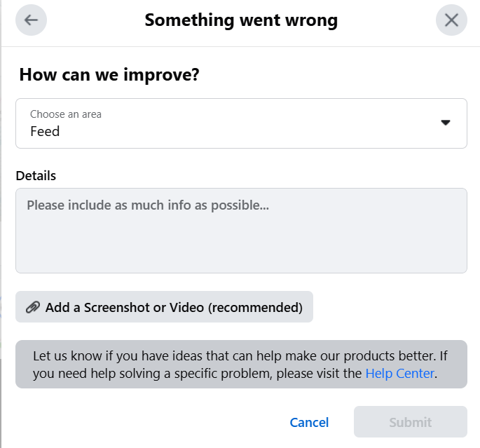Click the Submit button
The width and height of the screenshot is (480, 448).
coord(410,422)
